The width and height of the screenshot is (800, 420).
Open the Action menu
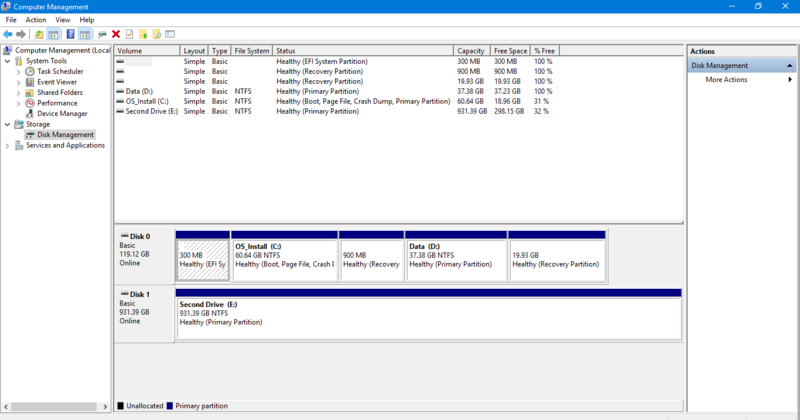tap(36, 20)
